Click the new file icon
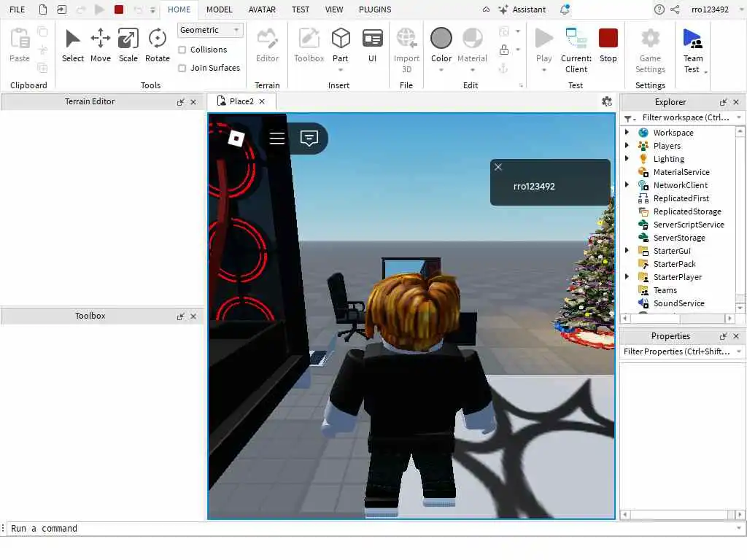 click(43, 9)
